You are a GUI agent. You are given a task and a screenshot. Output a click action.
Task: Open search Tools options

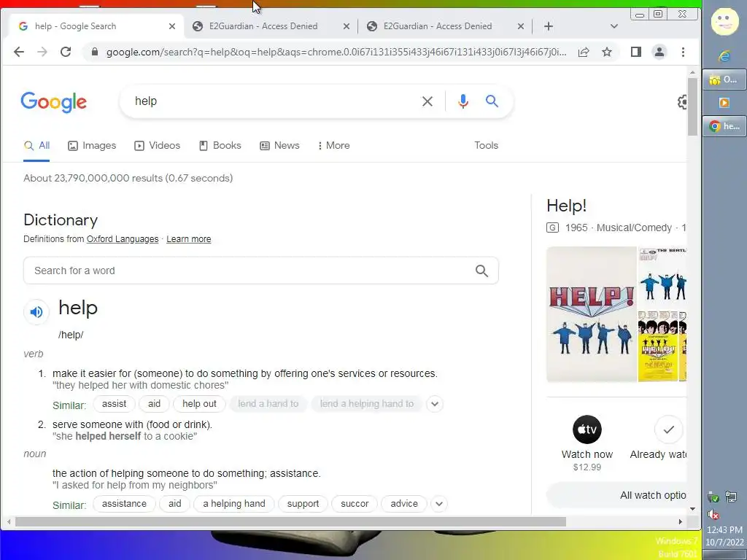click(x=486, y=146)
